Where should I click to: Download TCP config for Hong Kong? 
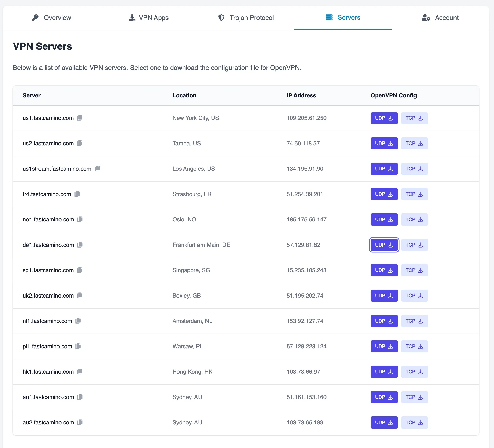click(x=414, y=372)
